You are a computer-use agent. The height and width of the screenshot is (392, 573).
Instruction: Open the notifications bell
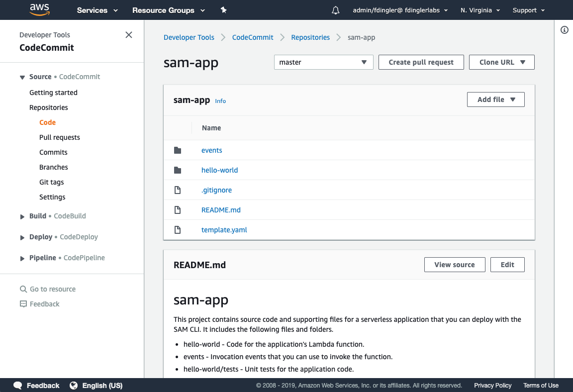pos(335,10)
